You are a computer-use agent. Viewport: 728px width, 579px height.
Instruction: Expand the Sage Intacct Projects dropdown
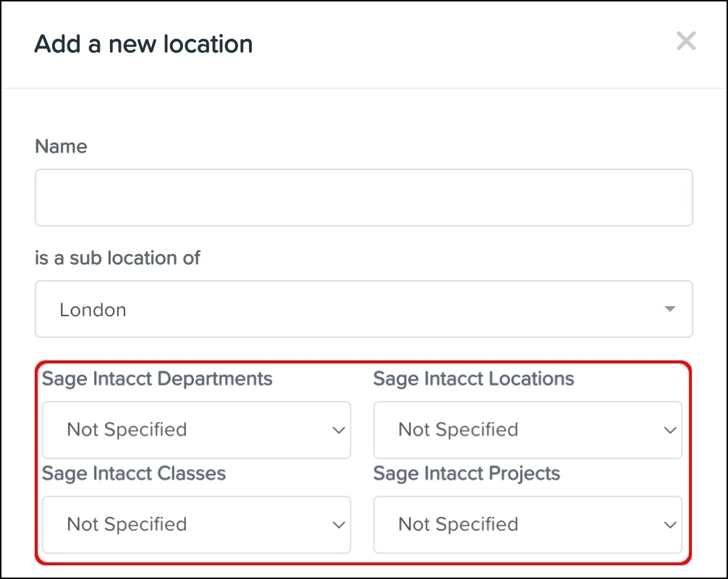[x=528, y=525]
